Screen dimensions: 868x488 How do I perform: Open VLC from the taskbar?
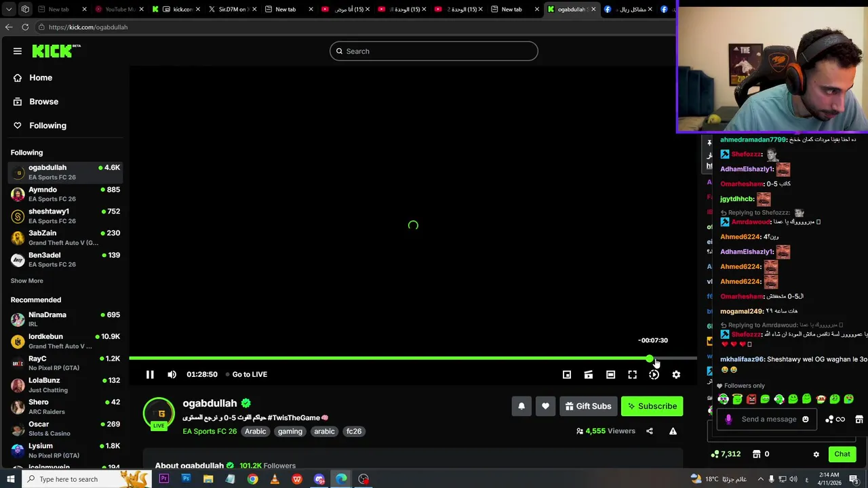pos(275,479)
